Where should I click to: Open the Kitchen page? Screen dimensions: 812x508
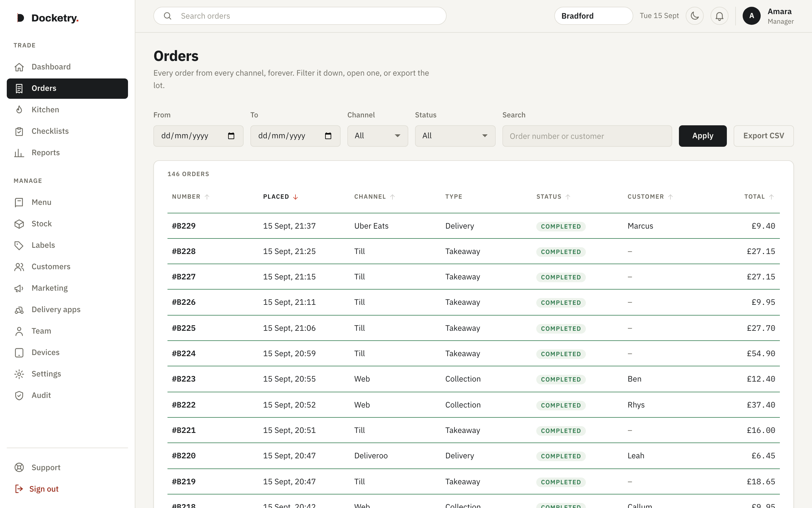pos(67,110)
